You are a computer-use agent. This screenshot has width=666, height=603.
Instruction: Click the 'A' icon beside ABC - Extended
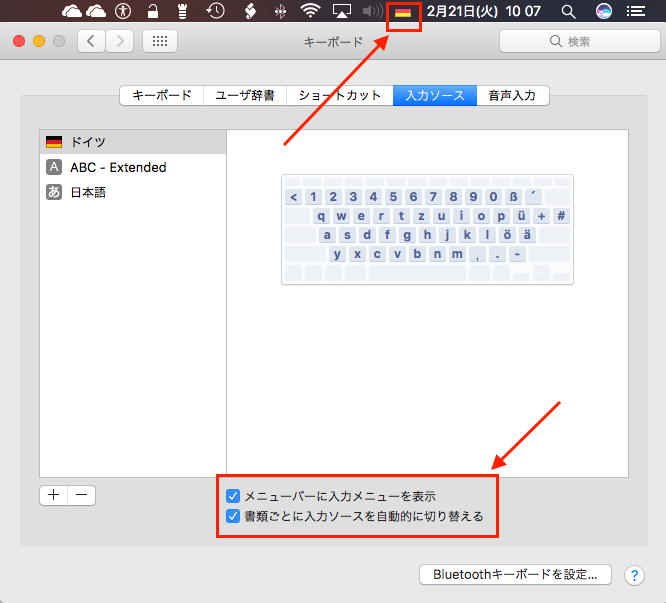(x=54, y=167)
